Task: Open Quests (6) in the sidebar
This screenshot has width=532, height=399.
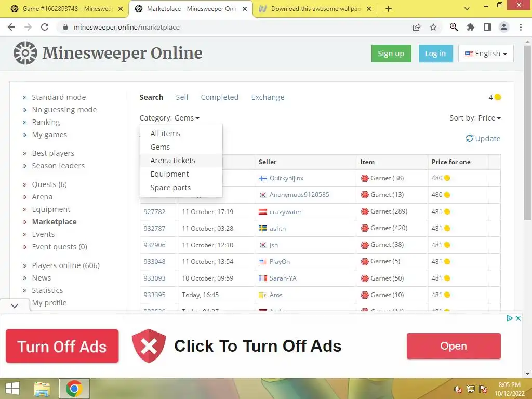Action: click(49, 184)
